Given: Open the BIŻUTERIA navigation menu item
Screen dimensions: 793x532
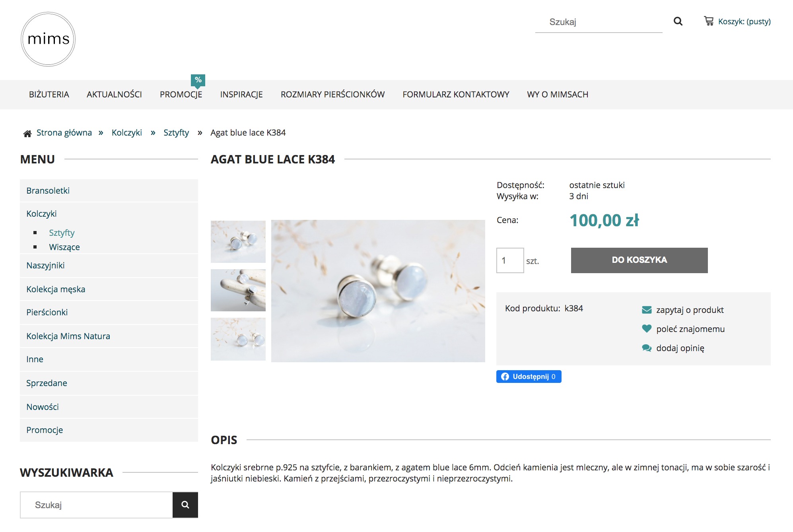Looking at the screenshot, I should pos(49,95).
